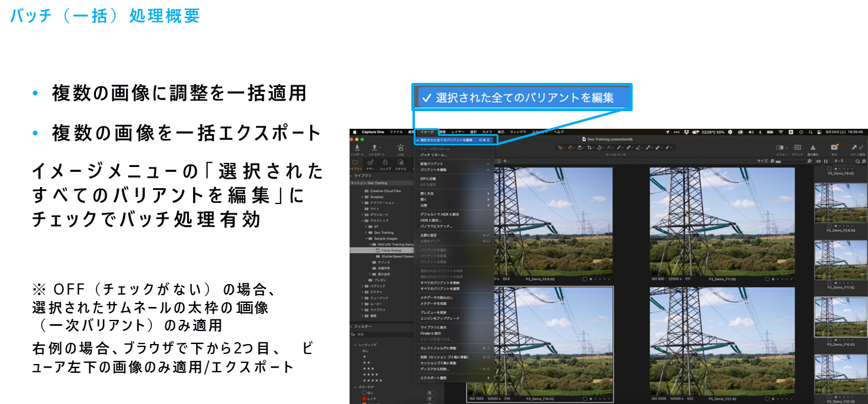Open the Learn (学ぶ) icon
The width and height of the screenshot is (868, 404).
[x=834, y=148]
